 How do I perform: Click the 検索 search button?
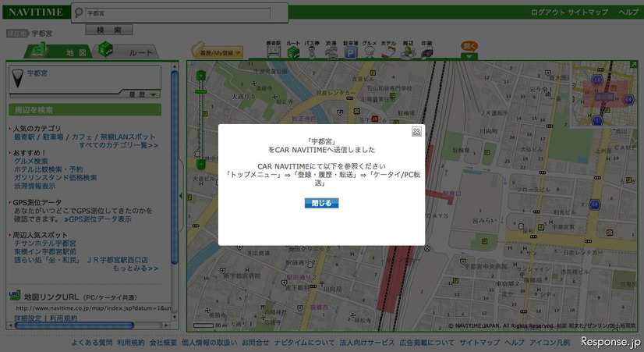pos(109,30)
